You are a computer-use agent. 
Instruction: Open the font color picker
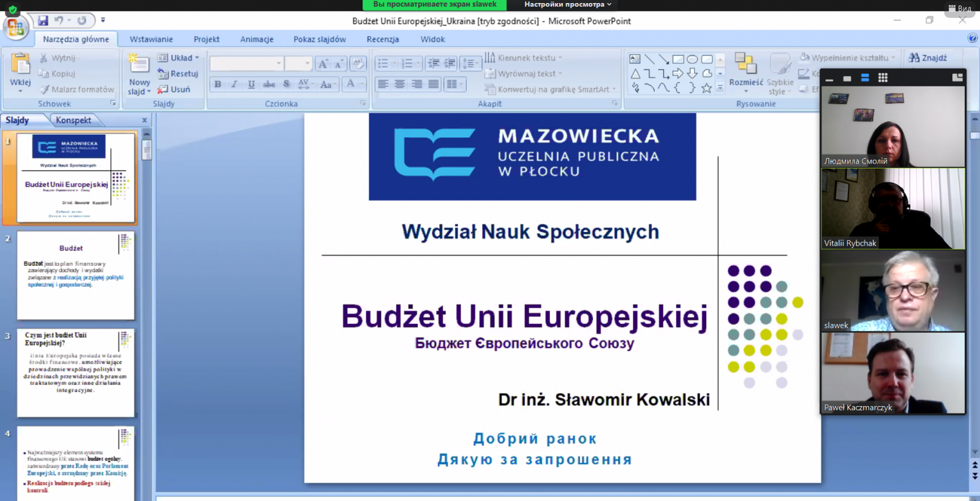[355, 84]
